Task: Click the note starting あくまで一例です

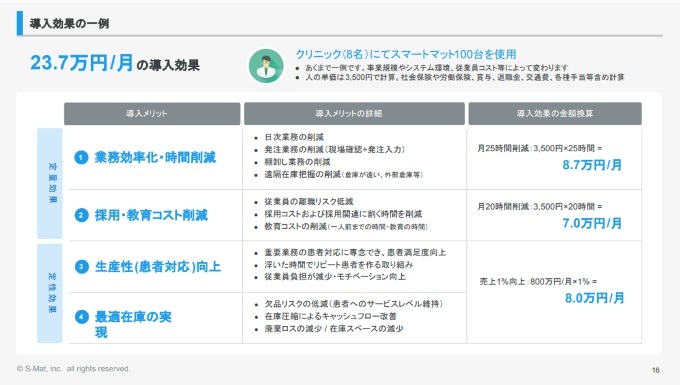Action: (436, 68)
